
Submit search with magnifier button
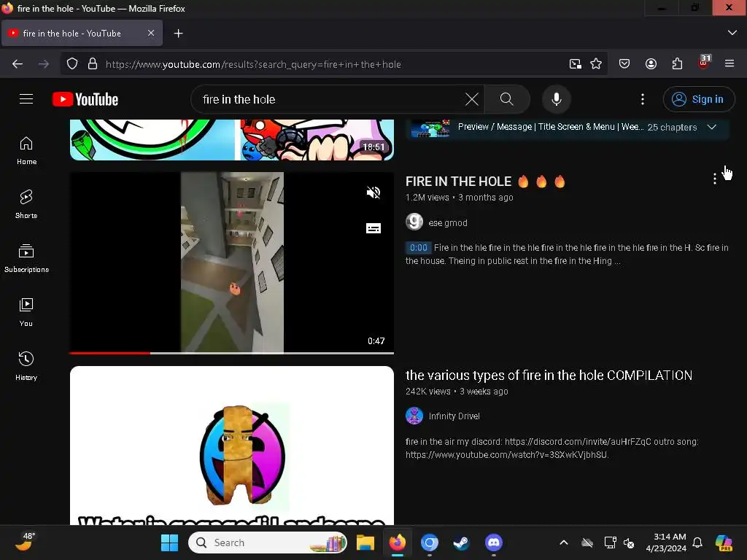[507, 99]
